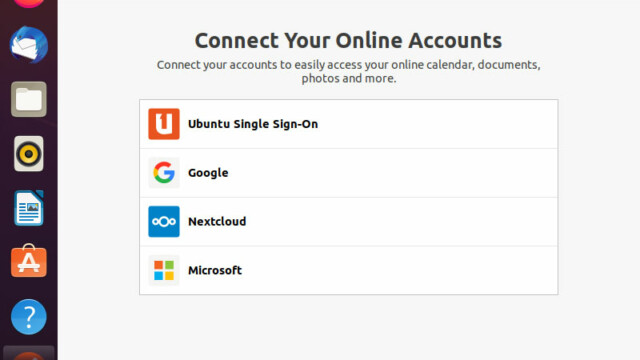Click the 'Connect your accounts to easily access' text line
This screenshot has width=640, height=360.
click(x=349, y=65)
